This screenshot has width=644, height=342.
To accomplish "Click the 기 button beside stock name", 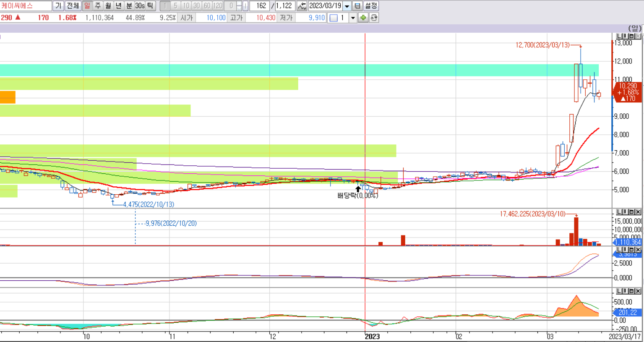I will point(58,6).
